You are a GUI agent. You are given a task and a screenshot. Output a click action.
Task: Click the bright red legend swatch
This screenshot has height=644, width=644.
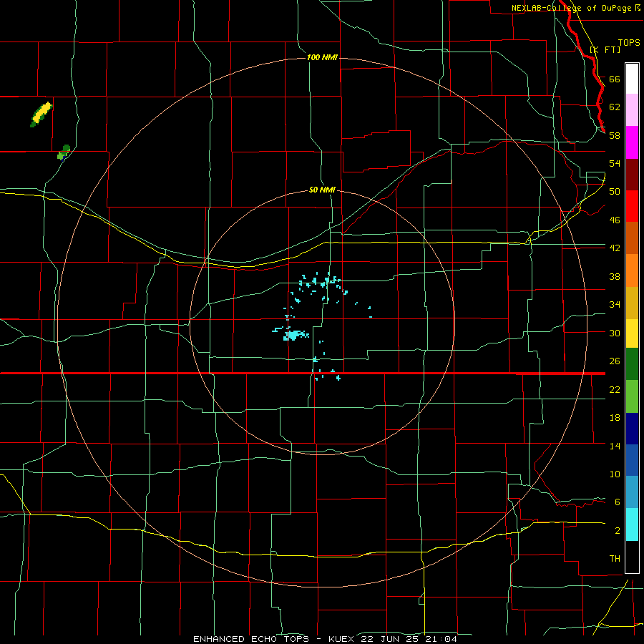(x=632, y=206)
